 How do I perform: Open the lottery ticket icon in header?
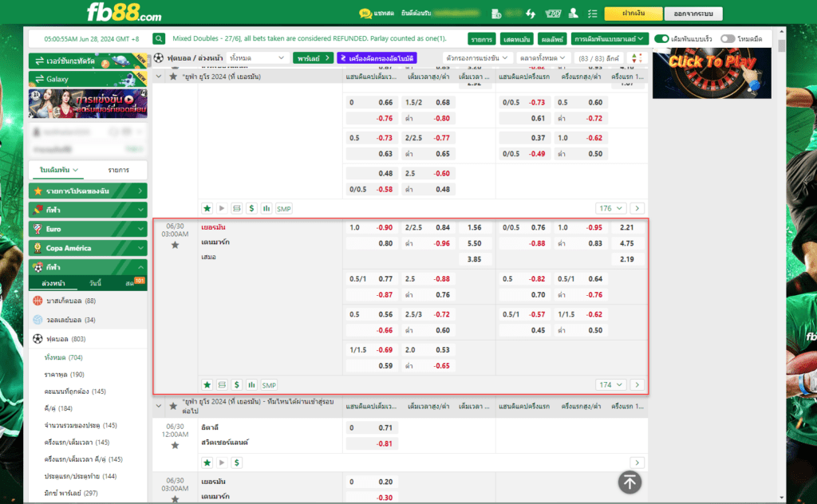(553, 14)
